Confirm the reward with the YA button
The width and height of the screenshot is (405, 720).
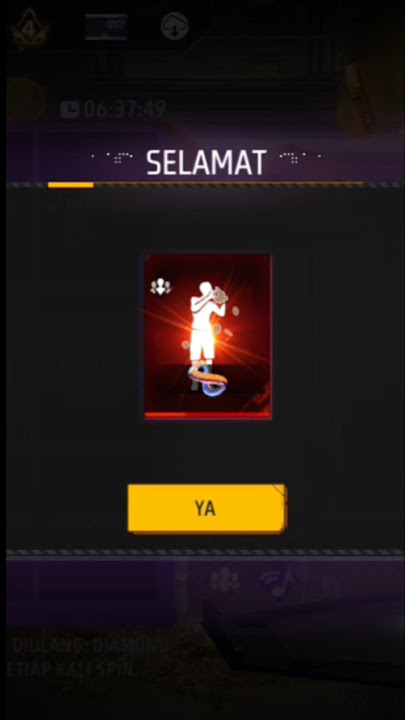(207, 508)
